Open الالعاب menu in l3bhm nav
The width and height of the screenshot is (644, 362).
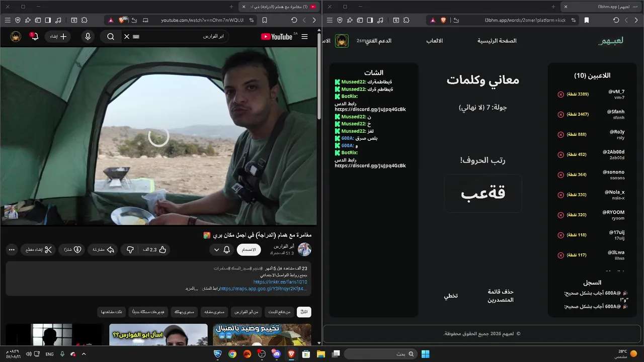[x=435, y=41]
